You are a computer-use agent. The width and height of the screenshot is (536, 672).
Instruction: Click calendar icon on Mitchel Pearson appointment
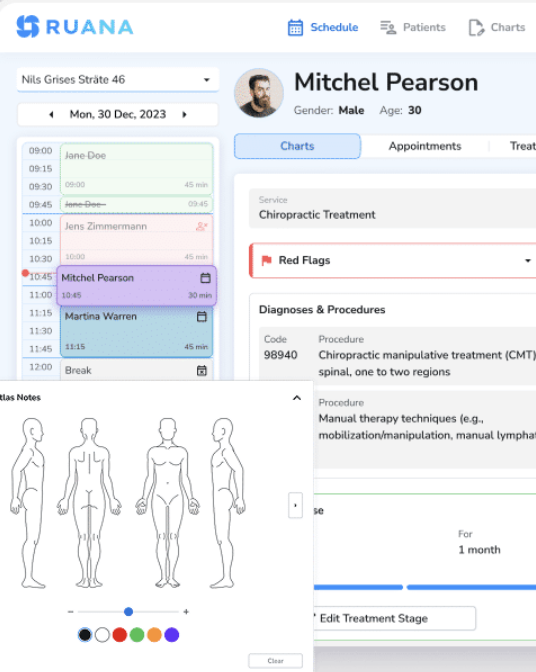tap(205, 278)
